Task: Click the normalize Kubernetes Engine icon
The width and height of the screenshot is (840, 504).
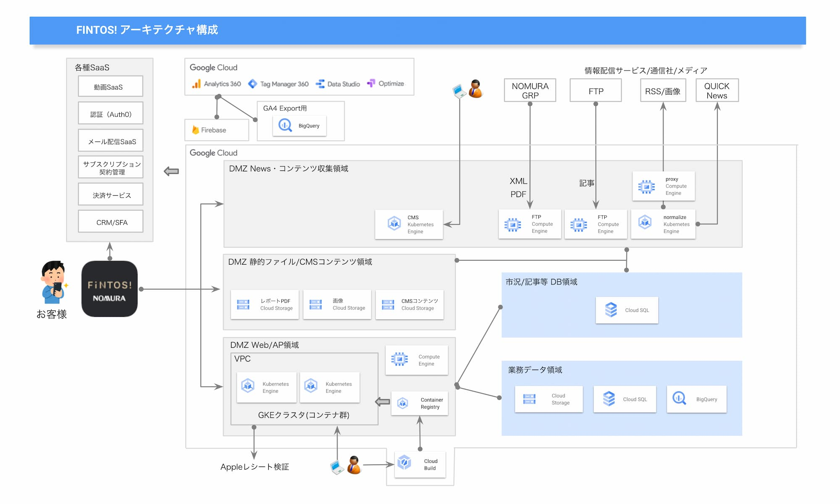Action: (x=643, y=223)
